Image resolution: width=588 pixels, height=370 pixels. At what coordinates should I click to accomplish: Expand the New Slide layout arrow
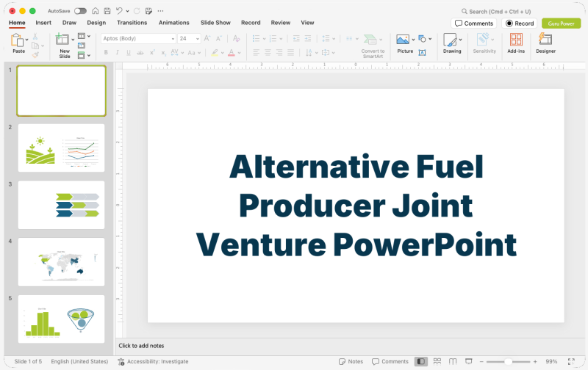73,40
